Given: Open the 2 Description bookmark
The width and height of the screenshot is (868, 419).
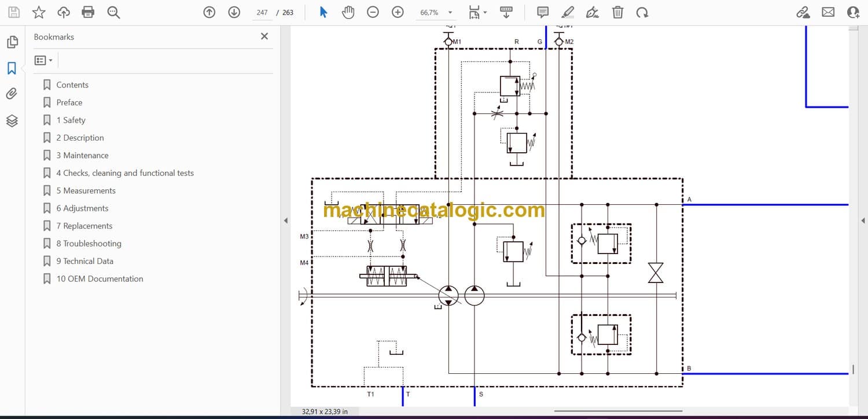Looking at the screenshot, I should [80, 138].
